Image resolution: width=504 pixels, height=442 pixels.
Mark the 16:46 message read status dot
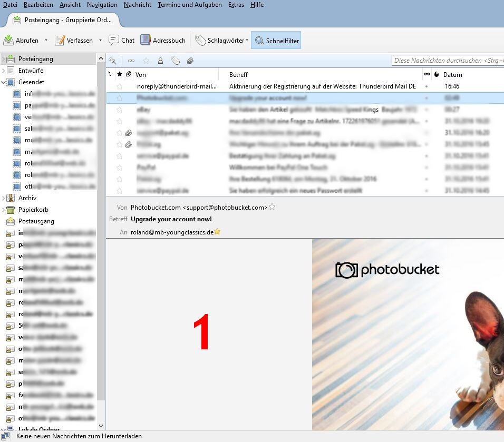(x=427, y=86)
